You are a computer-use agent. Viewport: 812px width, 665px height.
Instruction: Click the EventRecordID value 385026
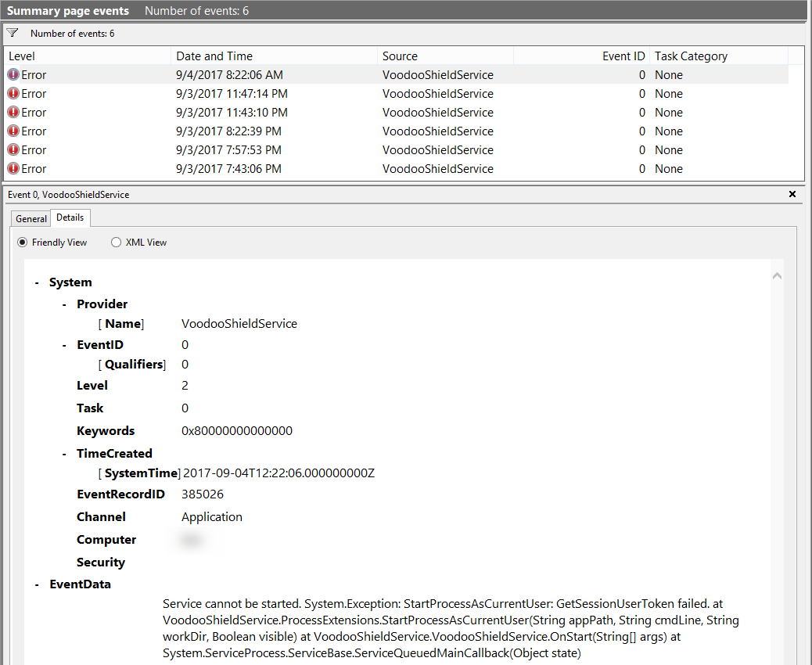click(203, 494)
